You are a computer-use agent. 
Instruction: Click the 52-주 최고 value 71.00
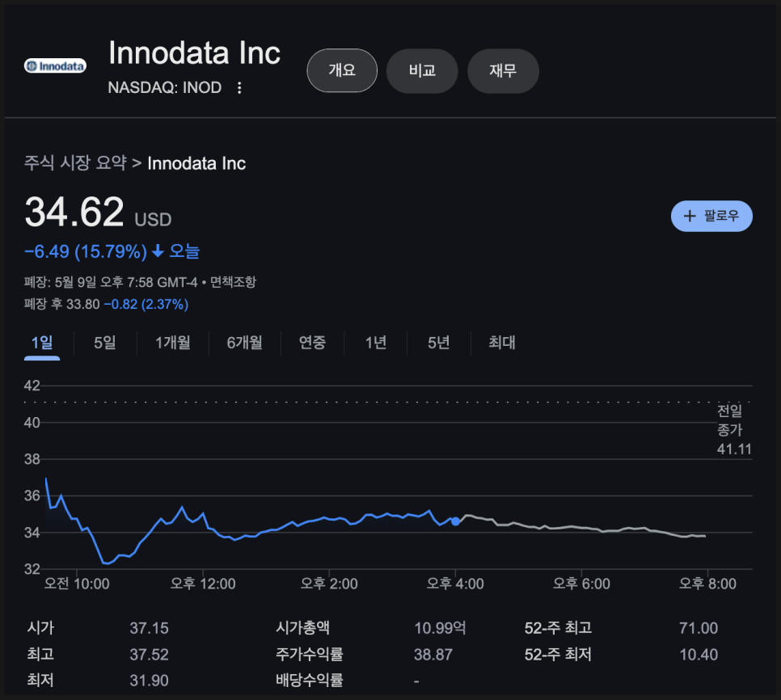tap(699, 628)
